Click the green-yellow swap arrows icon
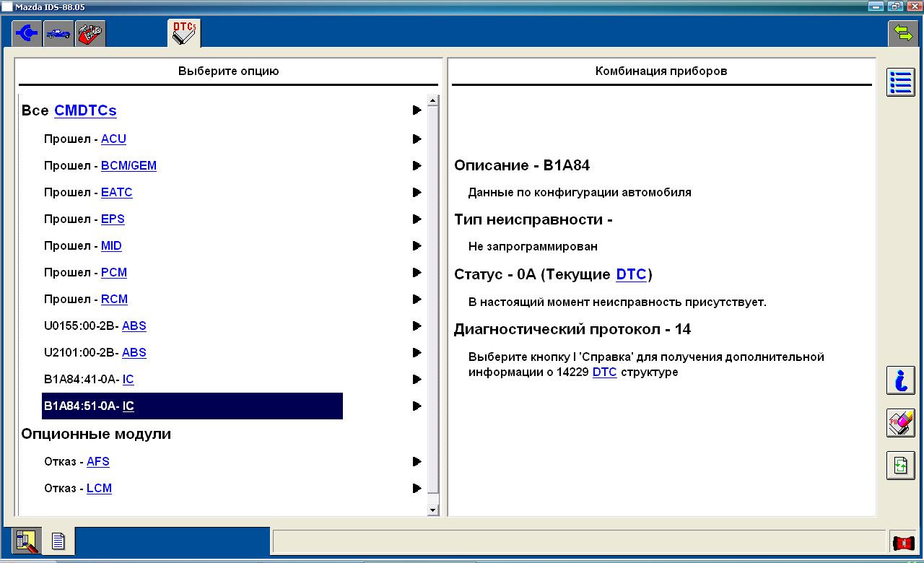 902,32
